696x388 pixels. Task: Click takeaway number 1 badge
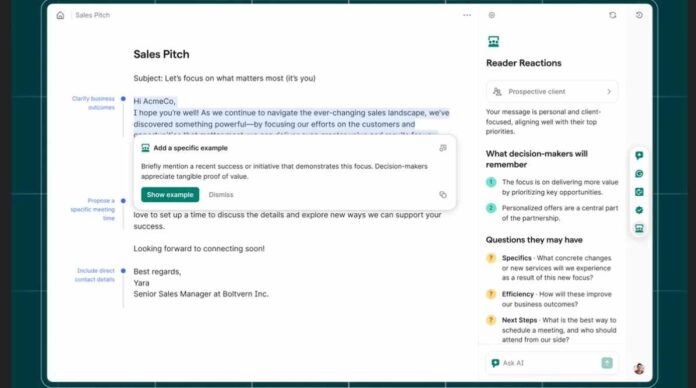pyautogui.click(x=491, y=182)
